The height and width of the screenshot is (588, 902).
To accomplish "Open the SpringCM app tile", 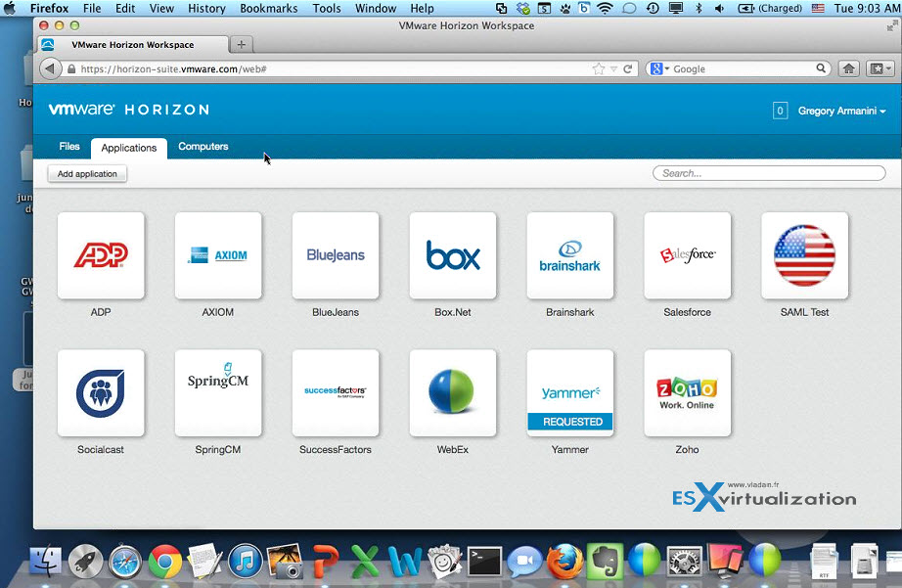I will click(218, 393).
